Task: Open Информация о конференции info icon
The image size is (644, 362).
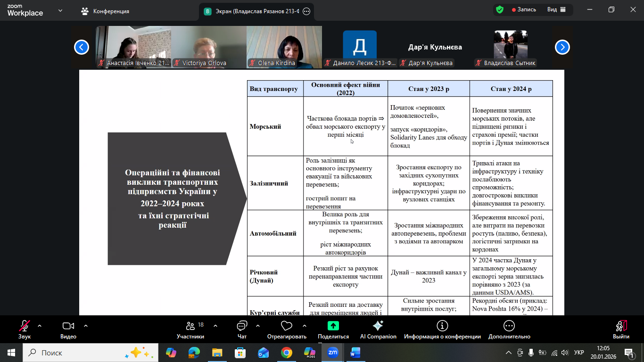Action: pyautogui.click(x=442, y=329)
